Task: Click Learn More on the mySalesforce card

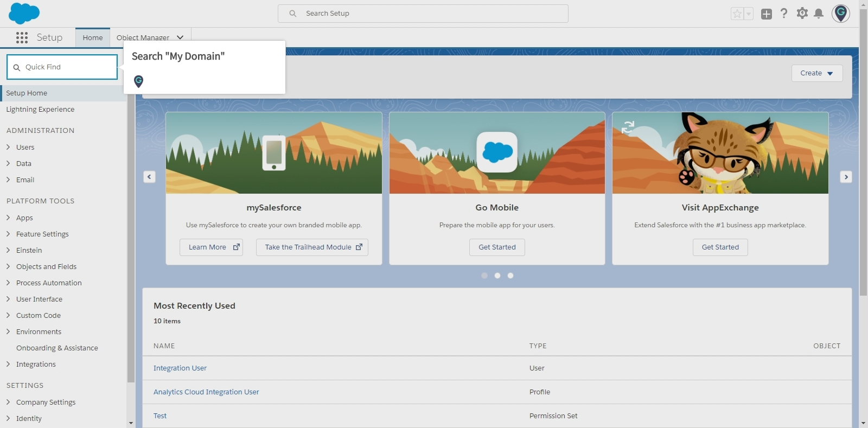Action: tap(211, 247)
